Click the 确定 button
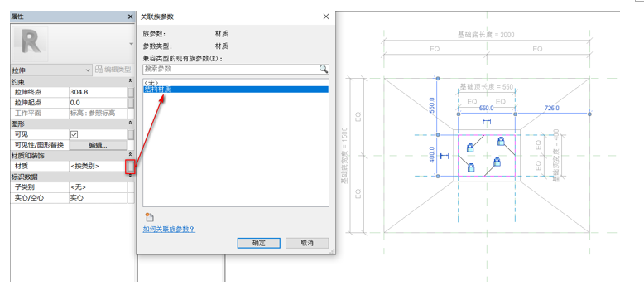Screen dimensions: 644x300 [x=259, y=243]
